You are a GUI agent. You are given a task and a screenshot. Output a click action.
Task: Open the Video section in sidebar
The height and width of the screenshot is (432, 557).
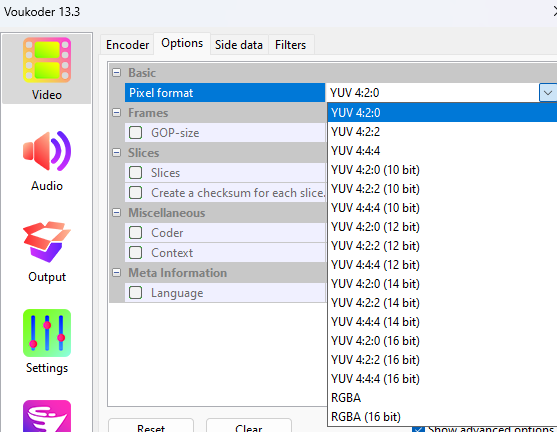coord(47,69)
